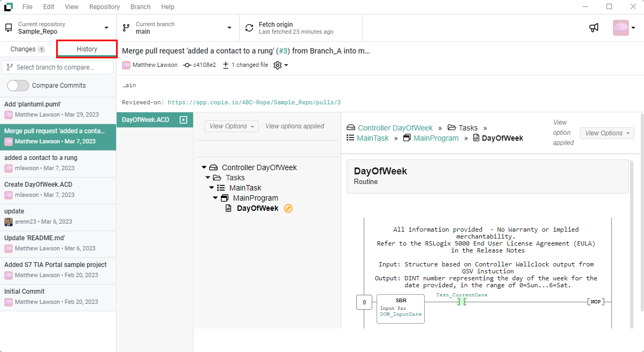Open the Reviewed-on pull request URL
The width and height of the screenshot is (644, 352).
click(254, 102)
